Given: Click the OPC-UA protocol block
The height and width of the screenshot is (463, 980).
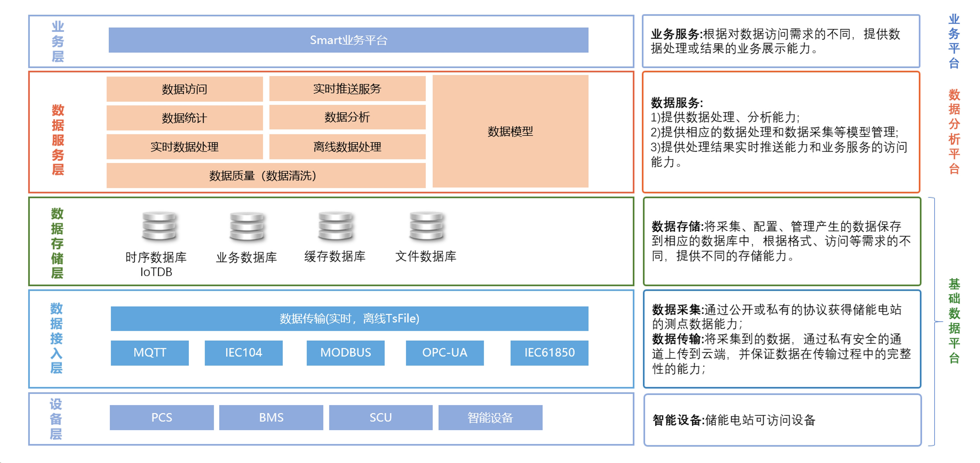Looking at the screenshot, I should (x=445, y=353).
